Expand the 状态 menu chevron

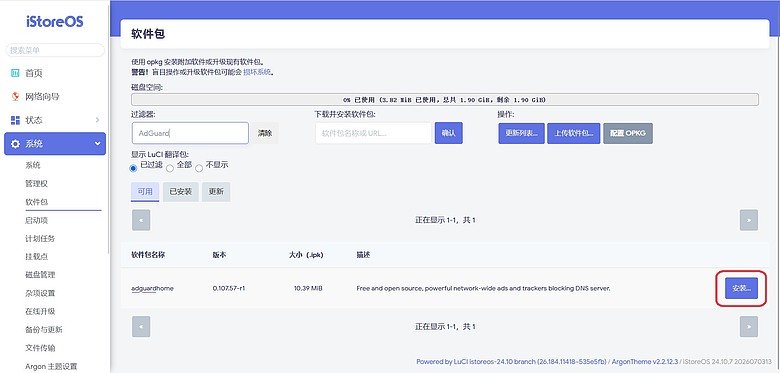(x=97, y=120)
